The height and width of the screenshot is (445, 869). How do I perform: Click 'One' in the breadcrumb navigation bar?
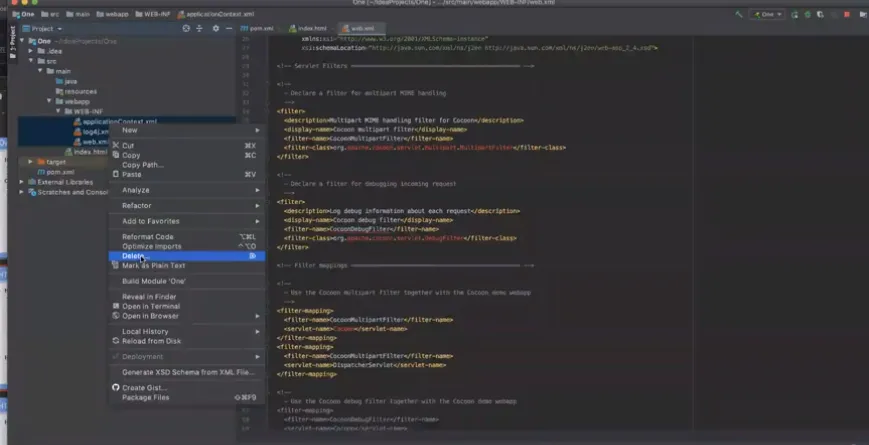tap(23, 14)
